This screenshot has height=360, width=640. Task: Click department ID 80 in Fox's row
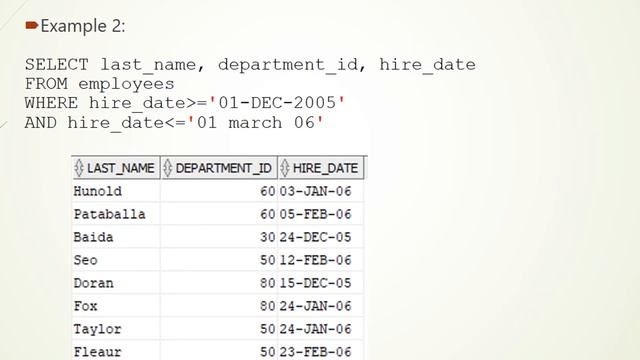tap(268, 306)
